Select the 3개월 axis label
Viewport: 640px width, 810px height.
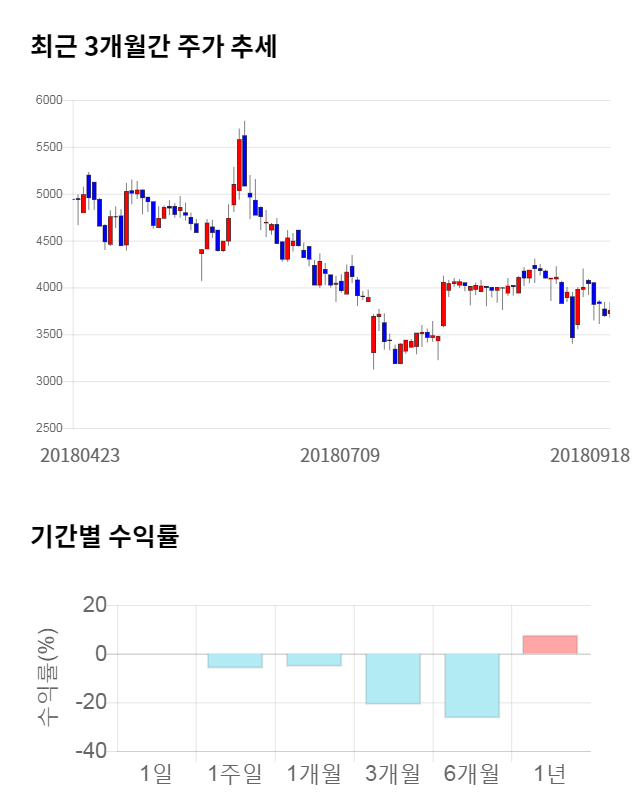[392, 773]
